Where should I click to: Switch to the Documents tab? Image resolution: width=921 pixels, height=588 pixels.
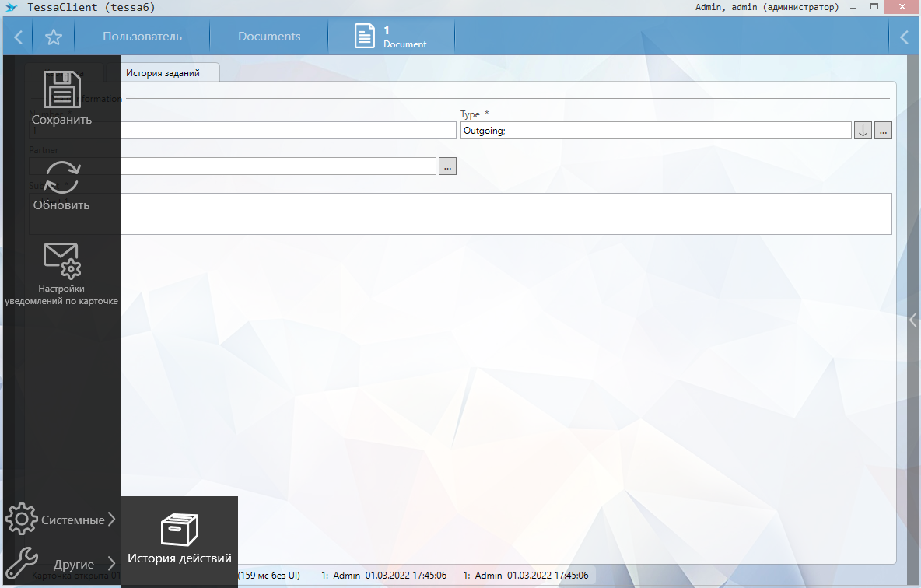click(269, 37)
